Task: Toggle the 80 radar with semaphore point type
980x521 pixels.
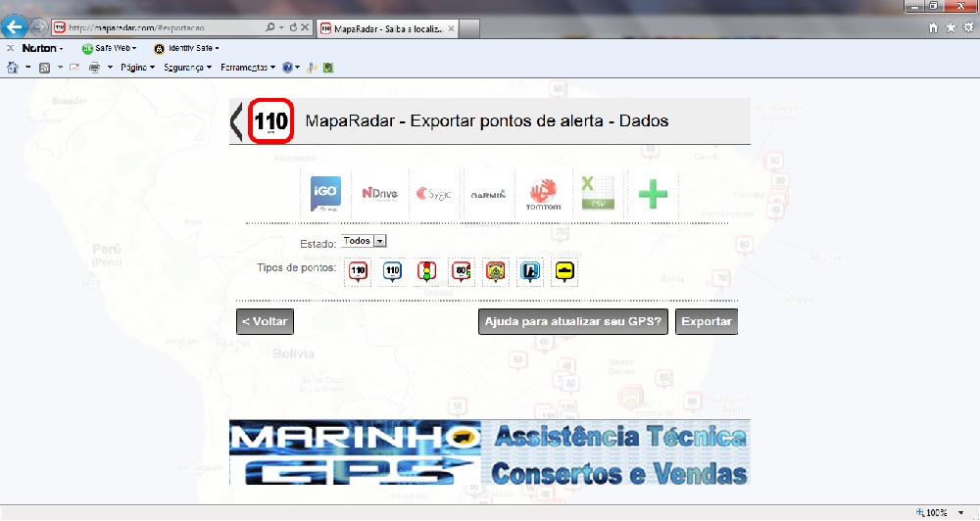Action: click(x=462, y=271)
